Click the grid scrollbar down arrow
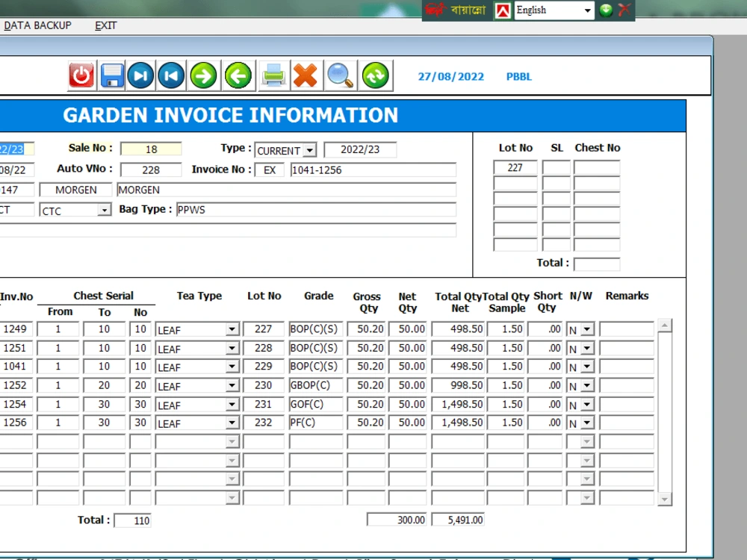Viewport: 747px width, 560px height. pyautogui.click(x=665, y=499)
